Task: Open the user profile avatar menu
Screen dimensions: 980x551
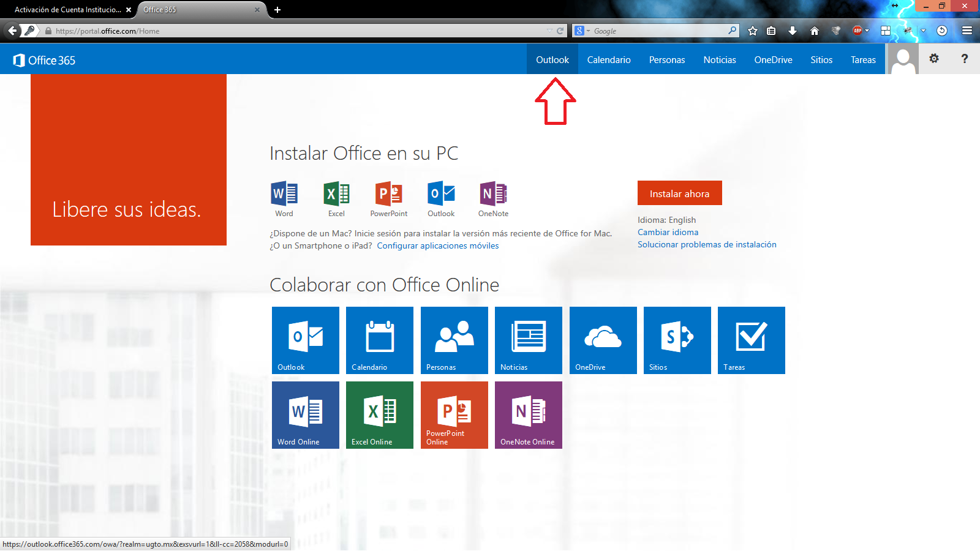Action: pos(903,59)
